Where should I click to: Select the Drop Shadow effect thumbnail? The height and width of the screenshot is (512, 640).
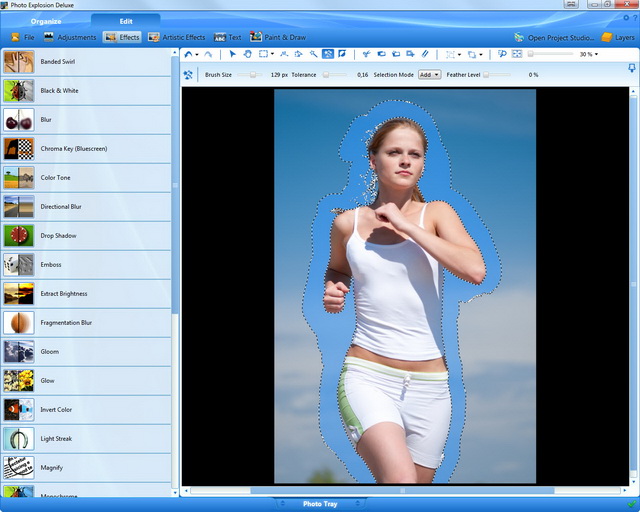pyautogui.click(x=19, y=236)
